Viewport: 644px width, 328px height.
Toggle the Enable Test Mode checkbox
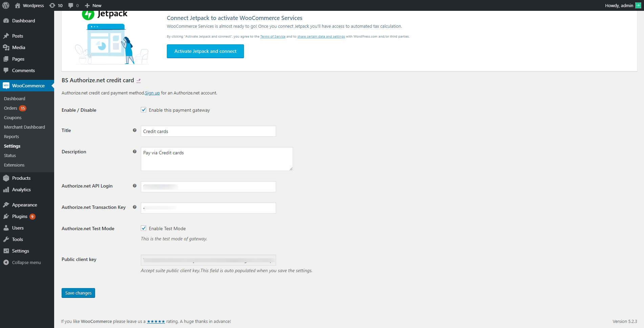click(144, 228)
